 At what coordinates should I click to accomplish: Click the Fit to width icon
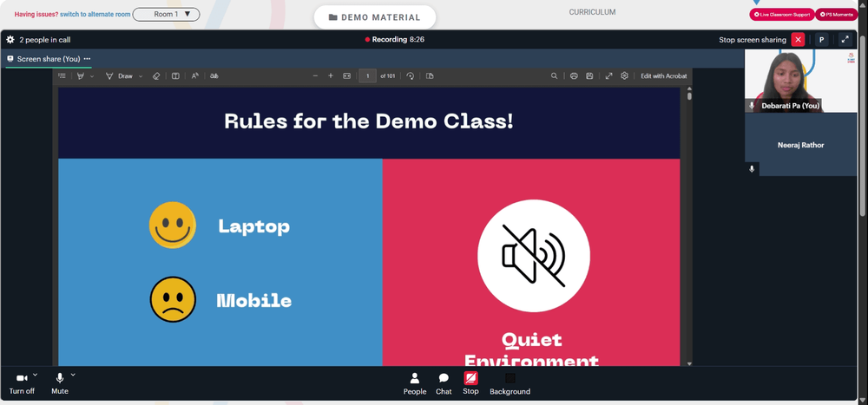347,75
